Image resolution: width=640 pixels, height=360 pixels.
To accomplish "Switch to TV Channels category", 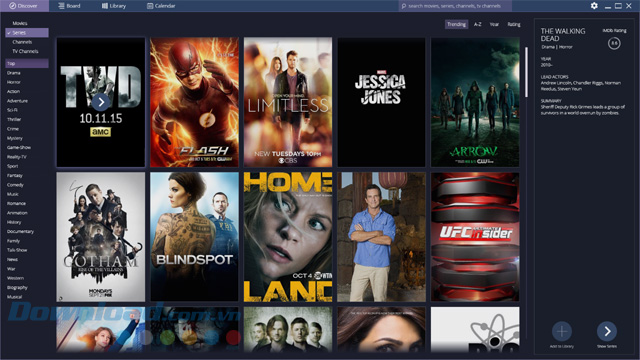I will (25, 51).
